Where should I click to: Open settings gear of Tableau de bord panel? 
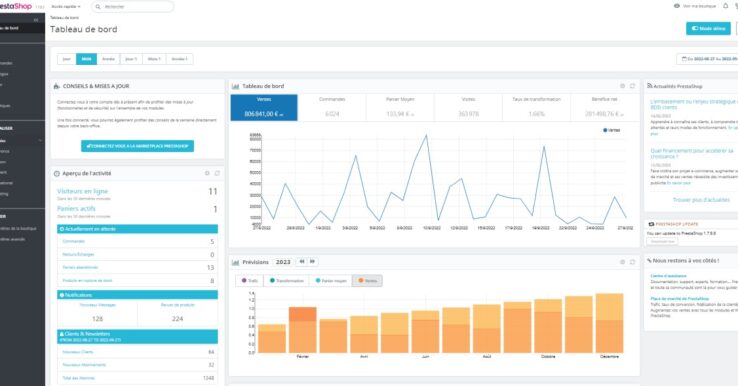tap(622, 86)
